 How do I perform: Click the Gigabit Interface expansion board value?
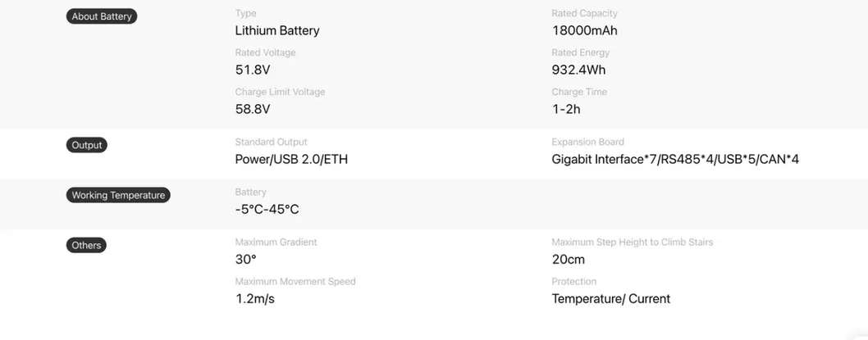click(675, 159)
